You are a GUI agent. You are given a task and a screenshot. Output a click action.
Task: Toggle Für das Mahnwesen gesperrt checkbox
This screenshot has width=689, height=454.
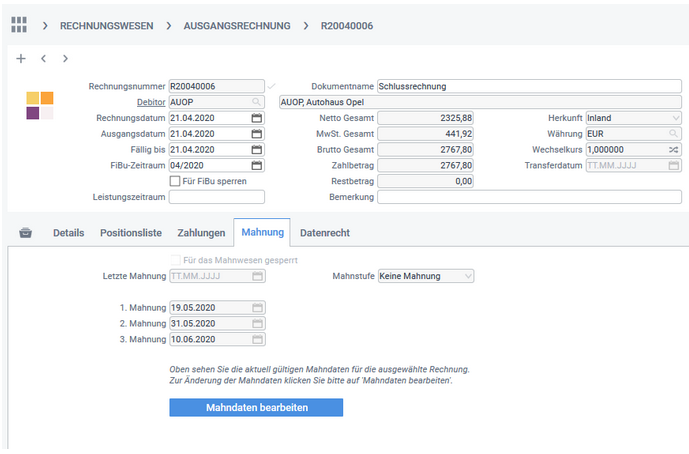tap(176, 260)
